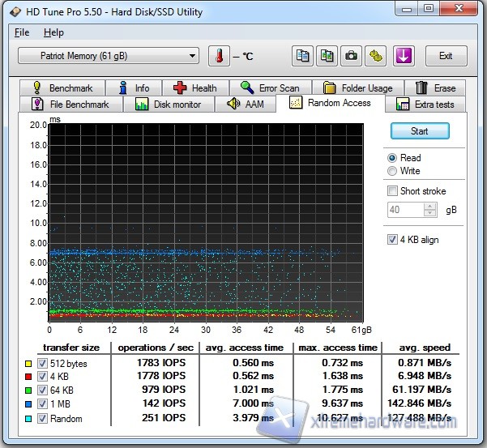The width and height of the screenshot is (487, 448).
Task: Click the temperature thermometer icon
Action: coord(219,56)
